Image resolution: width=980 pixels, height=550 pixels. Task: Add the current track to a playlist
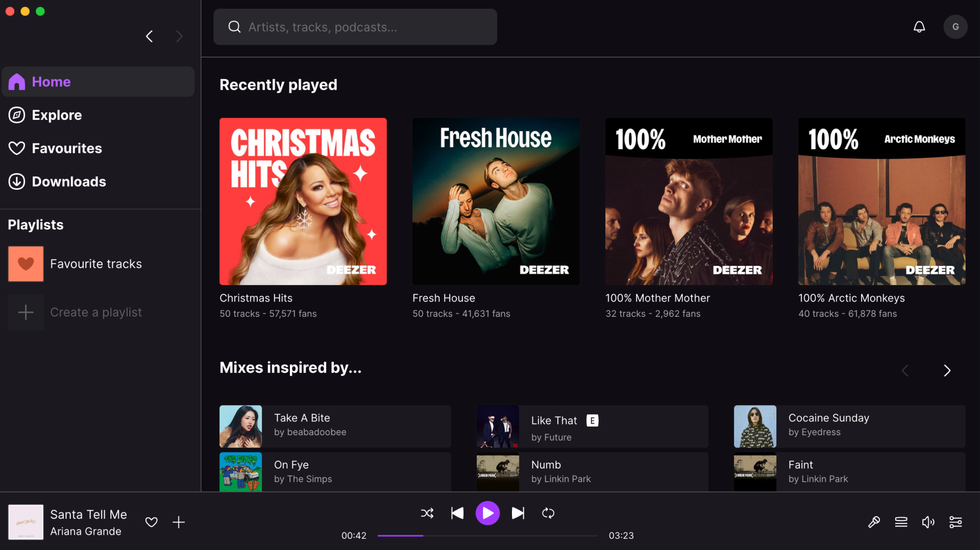click(179, 522)
